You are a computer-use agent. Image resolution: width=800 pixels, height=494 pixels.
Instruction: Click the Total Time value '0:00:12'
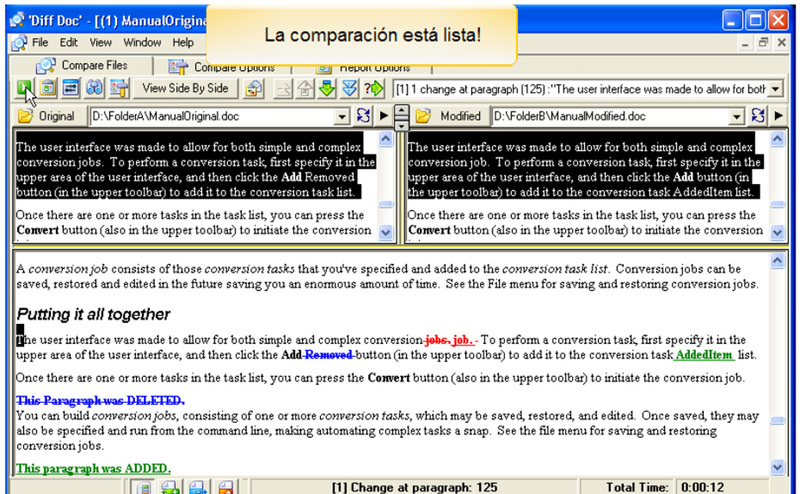pyautogui.click(x=703, y=487)
